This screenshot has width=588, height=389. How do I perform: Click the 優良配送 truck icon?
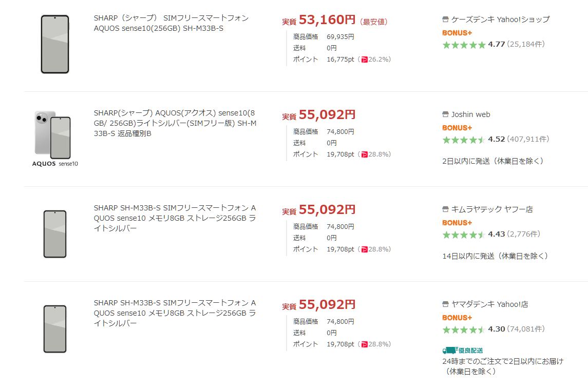[x=449, y=350]
